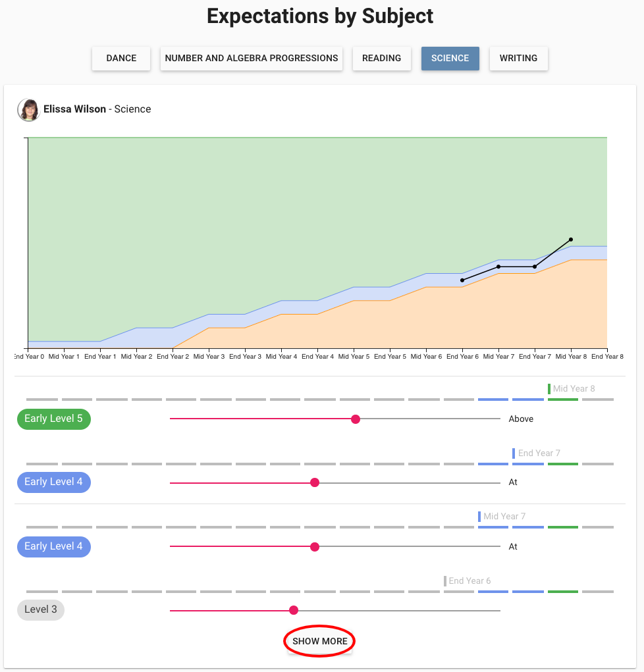644x672 pixels.
Task: Click the first black data point at End Year 6
Action: click(462, 280)
